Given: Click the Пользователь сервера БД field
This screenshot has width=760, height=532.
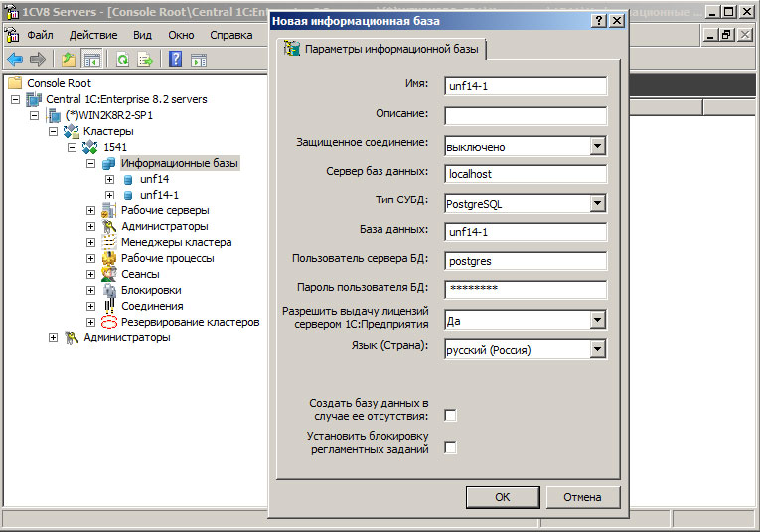Looking at the screenshot, I should (526, 261).
